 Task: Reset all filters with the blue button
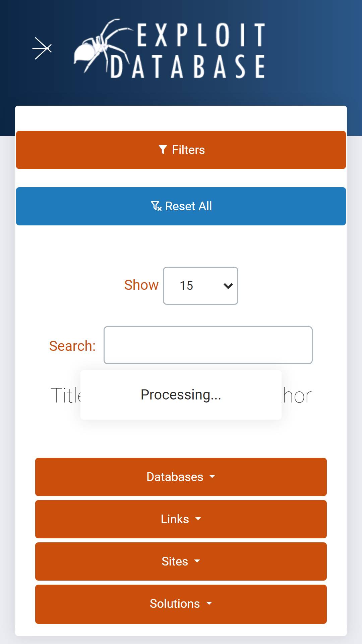(181, 206)
